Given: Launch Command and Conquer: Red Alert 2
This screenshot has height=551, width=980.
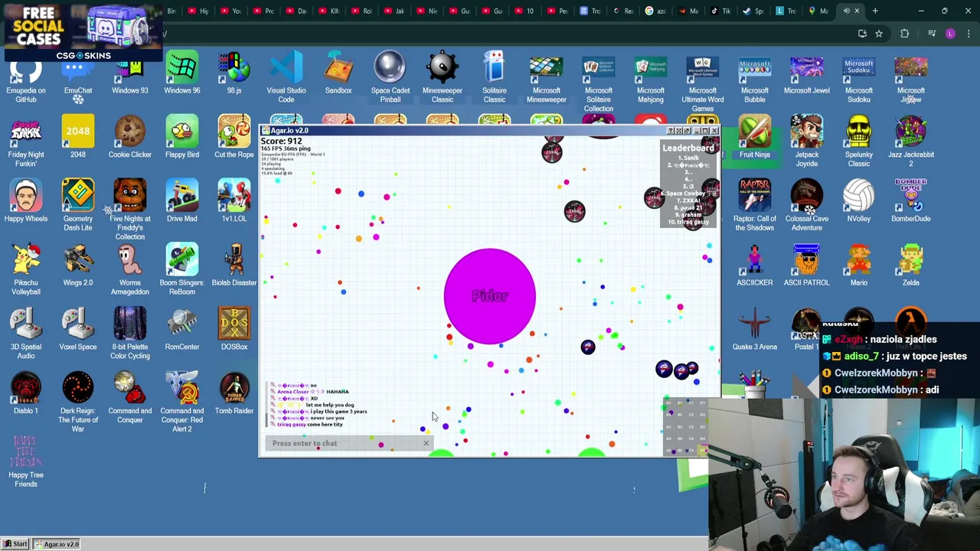Looking at the screenshot, I should pos(182,403).
